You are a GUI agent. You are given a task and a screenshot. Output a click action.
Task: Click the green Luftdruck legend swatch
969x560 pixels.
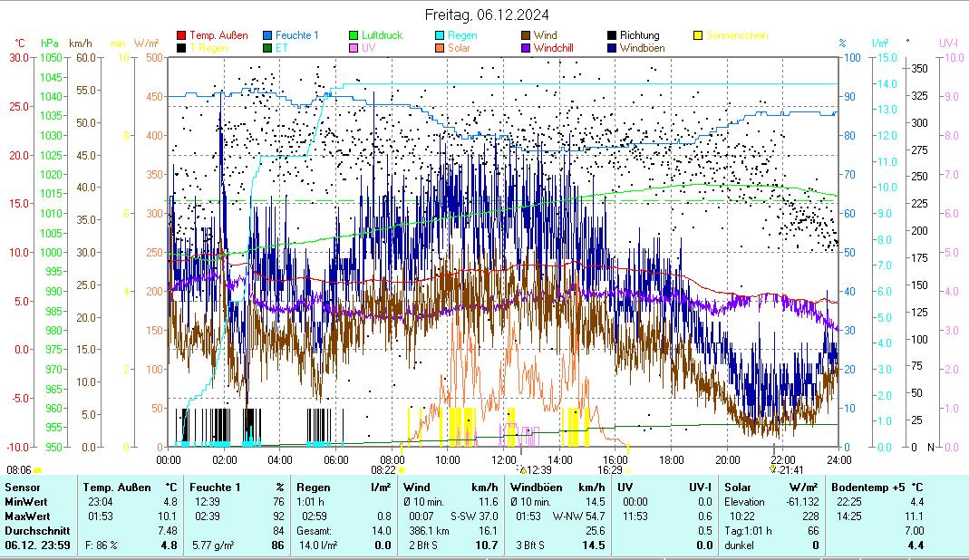354,36
